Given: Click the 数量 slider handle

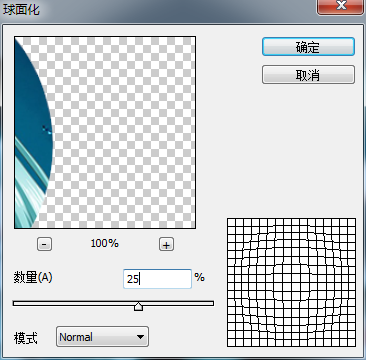Looking at the screenshot, I should (x=138, y=306).
